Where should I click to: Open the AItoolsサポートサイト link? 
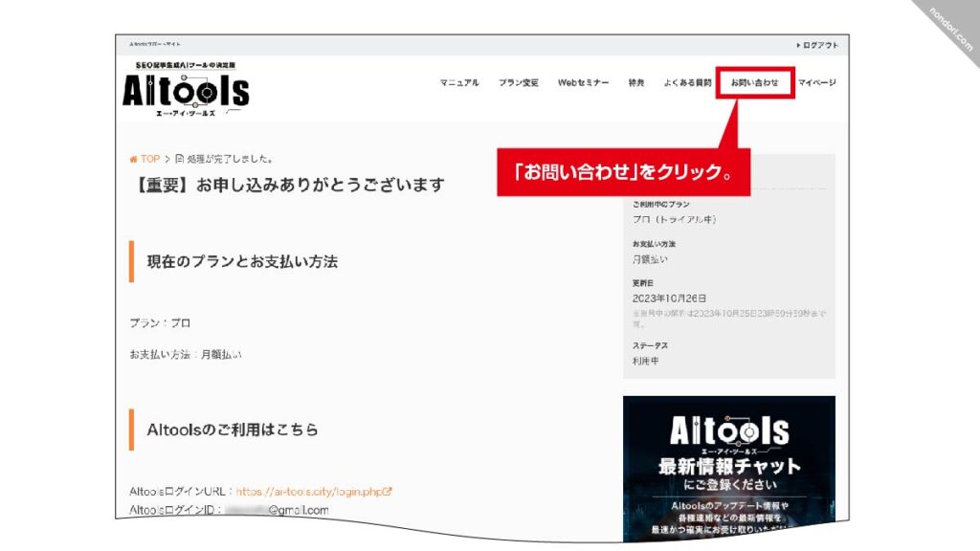coord(156,42)
